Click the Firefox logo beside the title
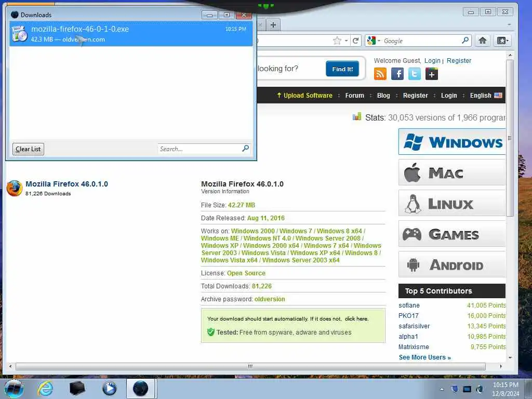This screenshot has width=532, height=399. tap(15, 188)
